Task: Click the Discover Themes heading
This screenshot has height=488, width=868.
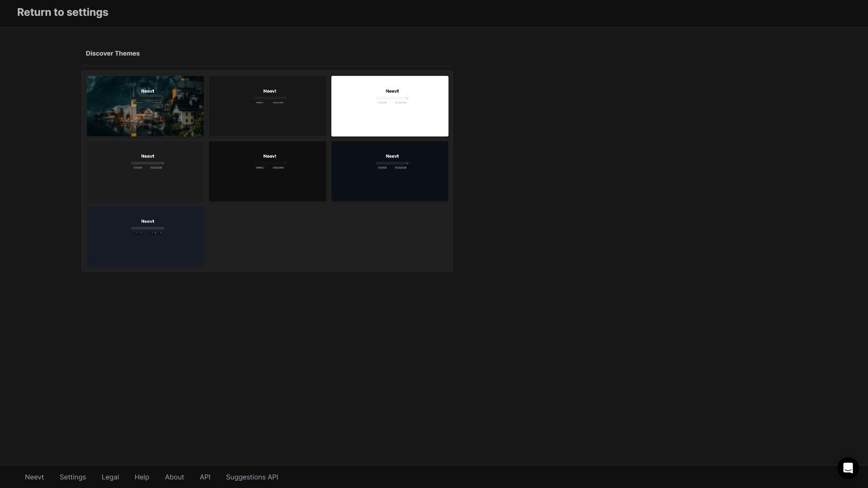Action: (x=113, y=53)
